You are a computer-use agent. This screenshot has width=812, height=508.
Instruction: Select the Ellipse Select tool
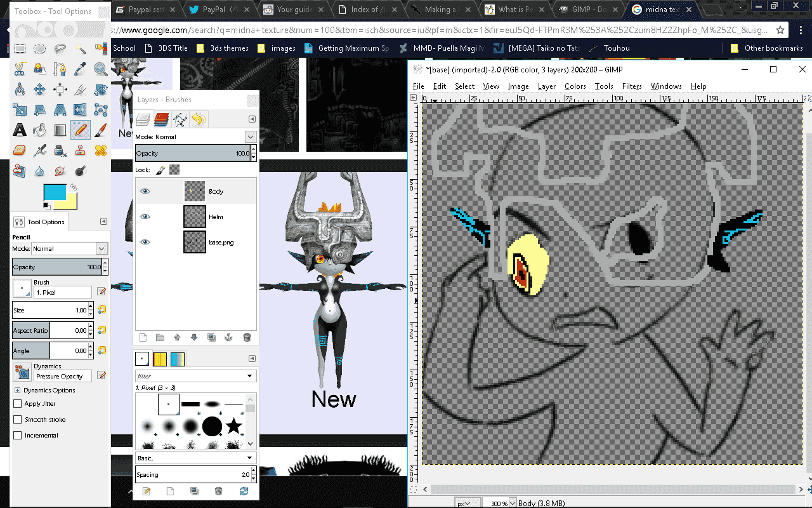[x=40, y=49]
